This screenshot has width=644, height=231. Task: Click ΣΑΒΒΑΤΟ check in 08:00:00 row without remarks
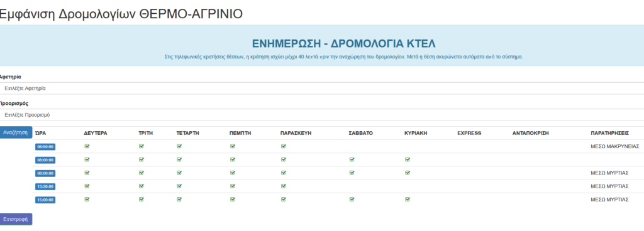[352, 159]
